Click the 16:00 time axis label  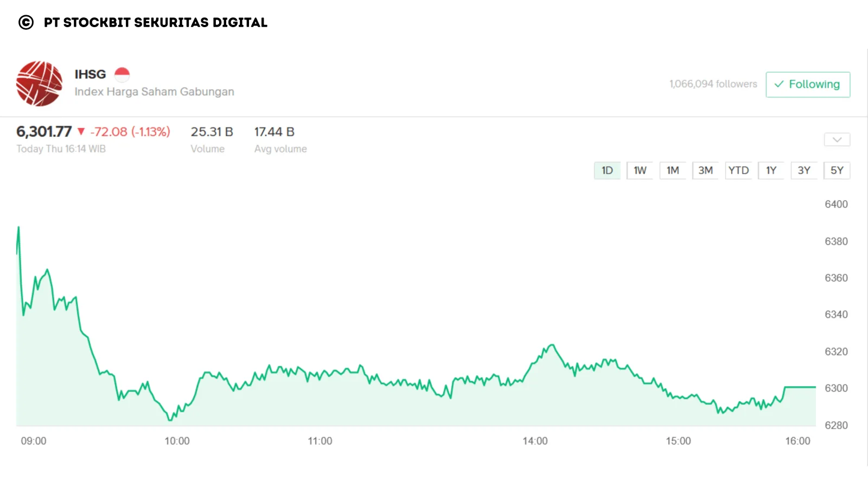798,441
